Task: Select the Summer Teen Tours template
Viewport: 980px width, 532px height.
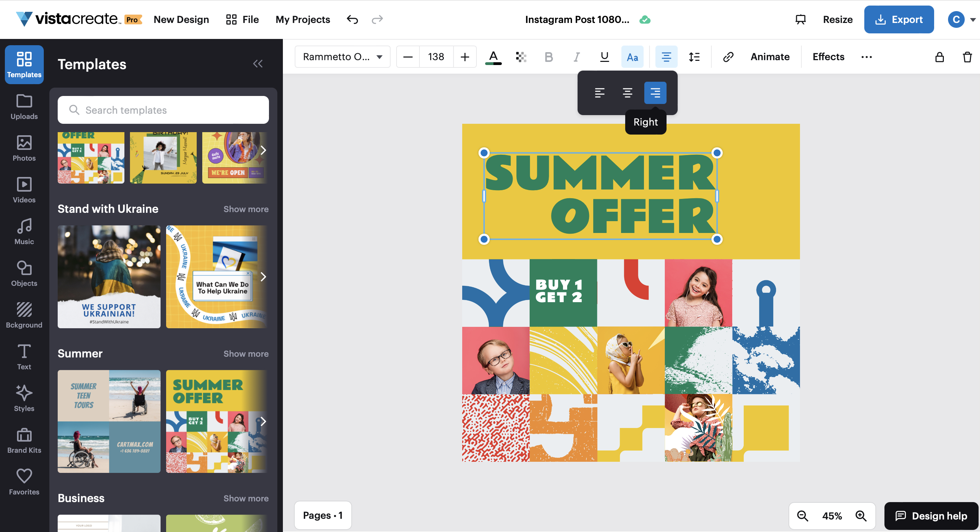Action: coord(109,421)
